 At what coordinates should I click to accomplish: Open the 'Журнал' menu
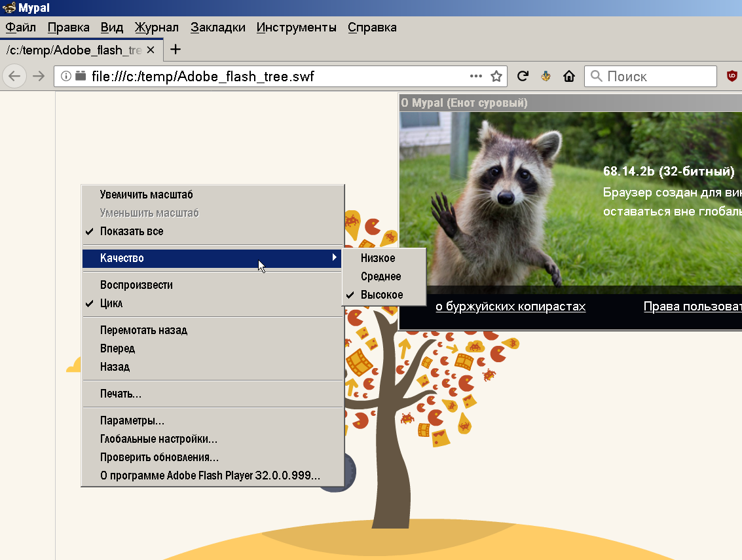tap(157, 28)
